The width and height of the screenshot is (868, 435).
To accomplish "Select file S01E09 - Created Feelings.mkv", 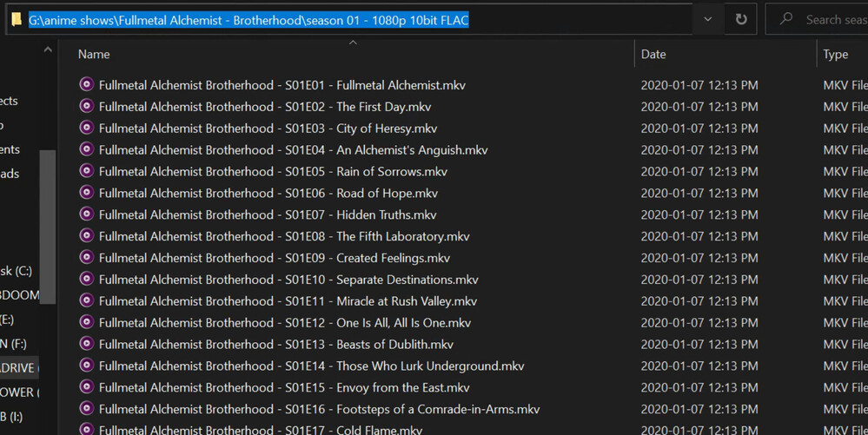I will 274,258.
